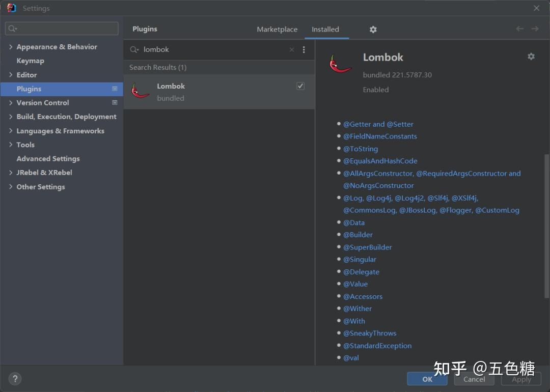Click the plugin description vertical scrollbar

click(x=546, y=226)
